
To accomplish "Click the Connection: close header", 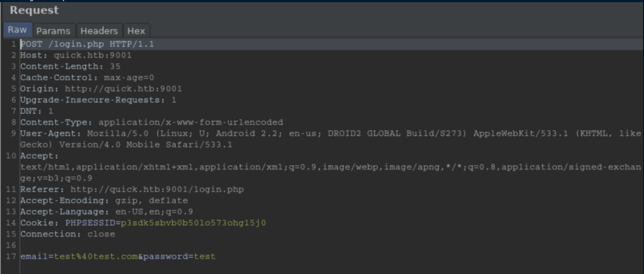I will [68, 234].
